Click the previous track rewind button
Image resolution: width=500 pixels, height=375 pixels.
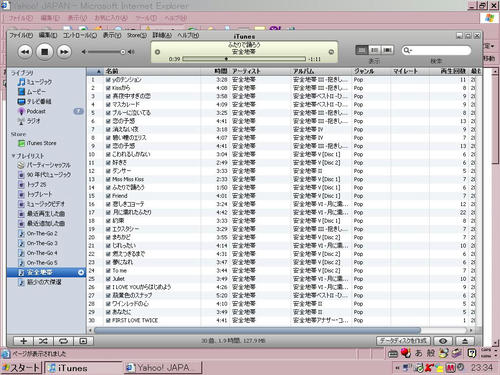tap(25, 52)
